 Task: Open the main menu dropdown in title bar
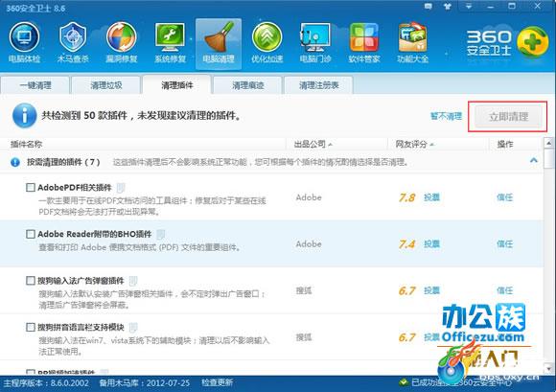coord(469,6)
